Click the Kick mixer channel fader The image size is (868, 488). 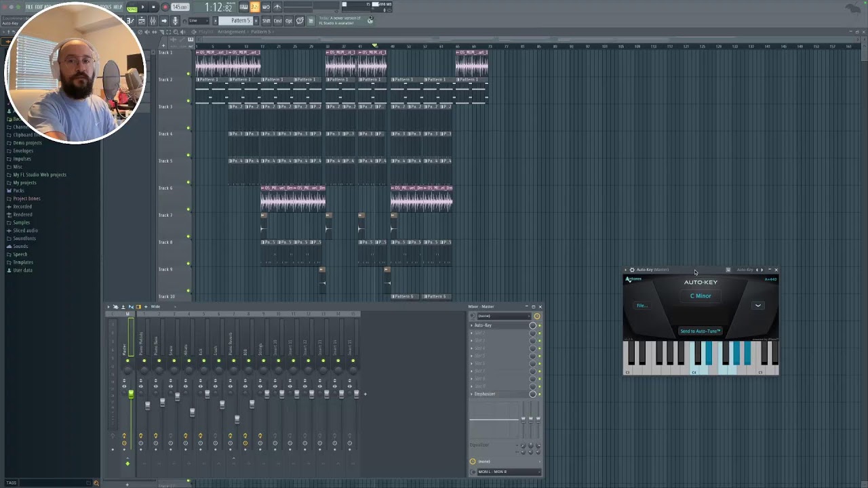208,394
